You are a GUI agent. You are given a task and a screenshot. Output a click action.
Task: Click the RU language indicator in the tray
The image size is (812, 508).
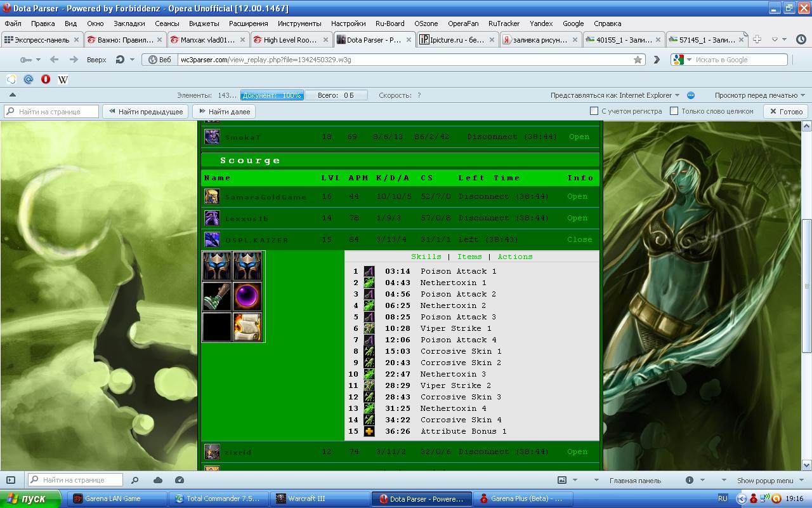723,498
